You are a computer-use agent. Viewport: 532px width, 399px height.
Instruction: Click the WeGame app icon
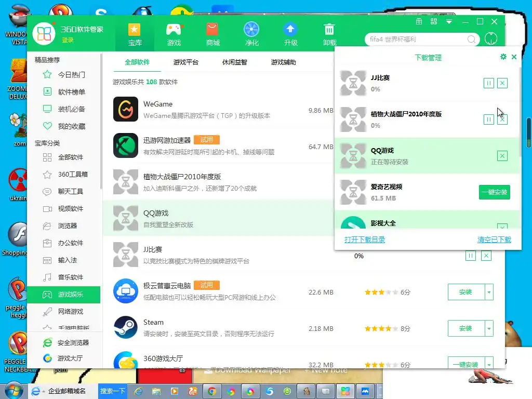(x=126, y=109)
